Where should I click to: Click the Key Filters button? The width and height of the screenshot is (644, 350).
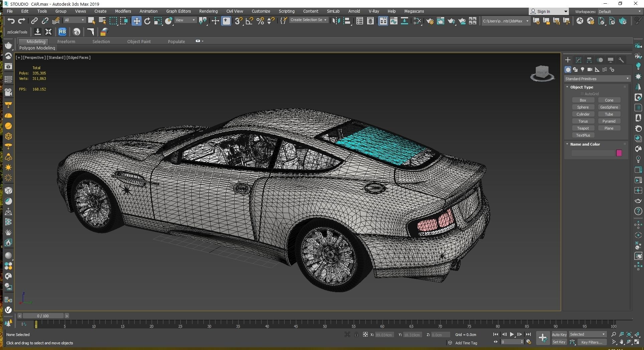(x=592, y=342)
